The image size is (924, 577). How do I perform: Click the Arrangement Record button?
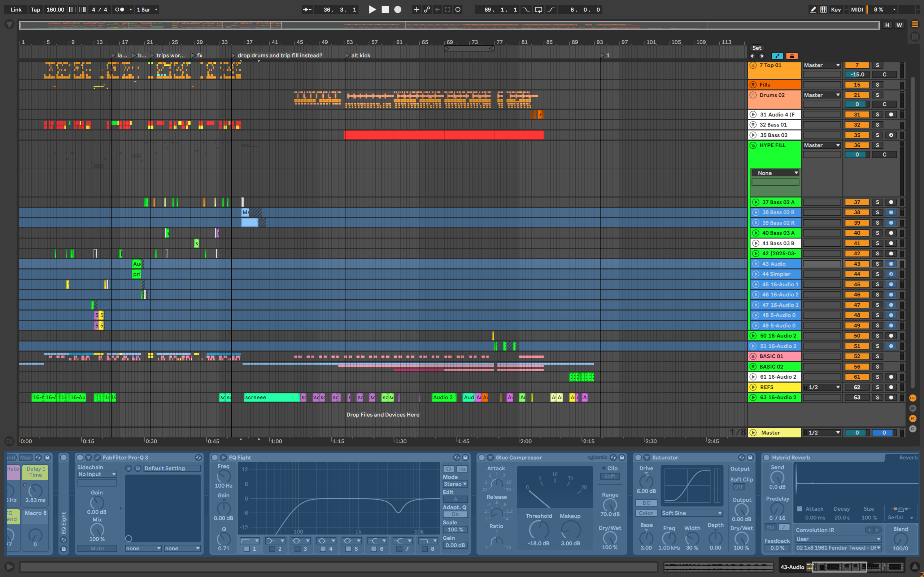tap(397, 9)
